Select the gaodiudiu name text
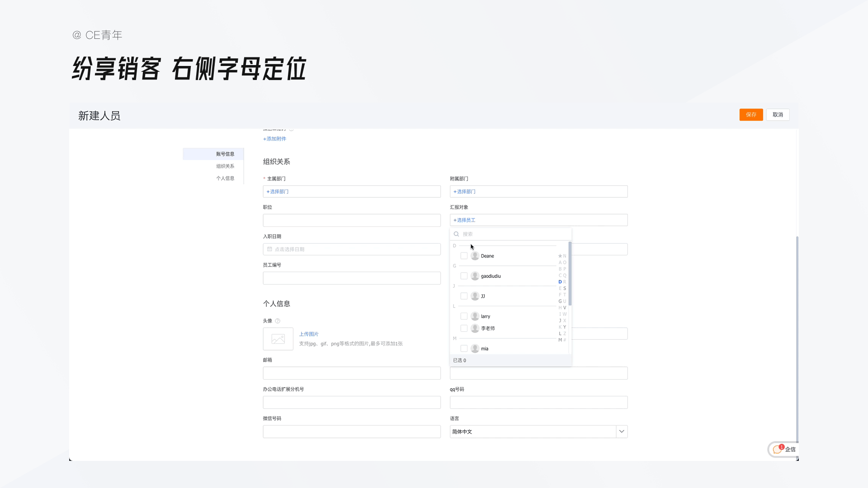The height and width of the screenshot is (488, 868). (x=491, y=276)
